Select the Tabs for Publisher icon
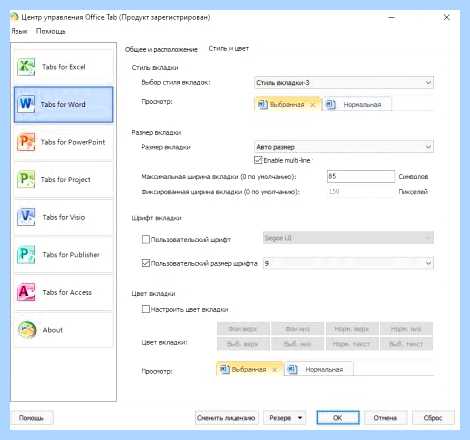The image size is (470, 440). pos(26,254)
